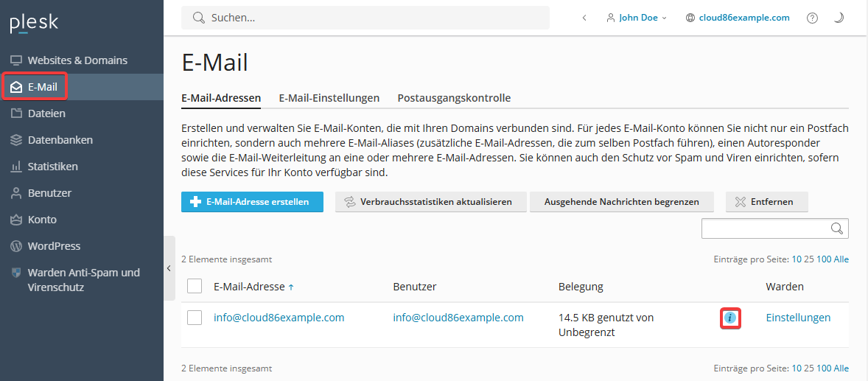This screenshot has width=868, height=381.
Task: Focus the Suchen... search field
Action: [x=365, y=18]
